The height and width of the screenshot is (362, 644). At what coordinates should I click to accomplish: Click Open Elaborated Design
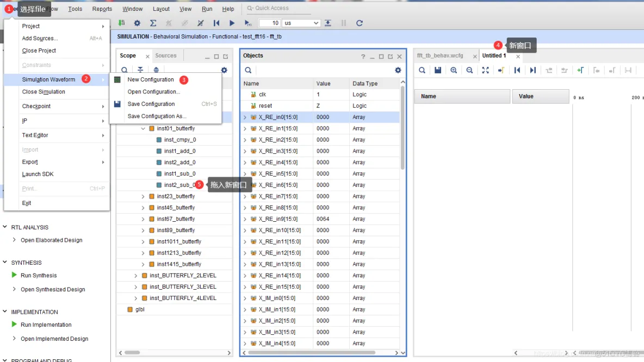point(51,240)
